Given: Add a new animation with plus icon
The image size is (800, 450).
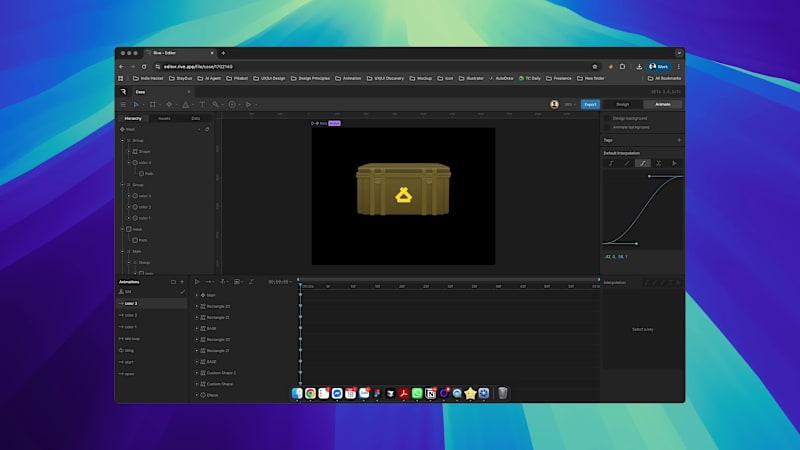Looking at the screenshot, I should coord(181,281).
